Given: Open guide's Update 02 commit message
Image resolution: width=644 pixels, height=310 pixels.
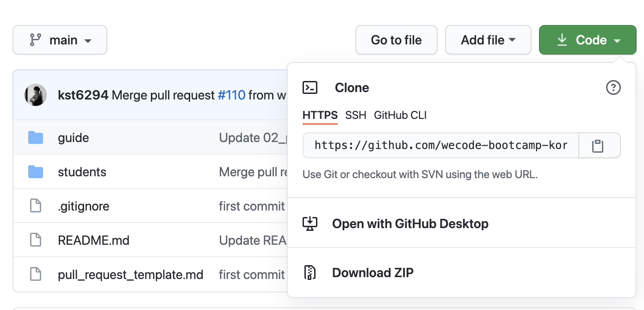Looking at the screenshot, I should click(253, 137).
